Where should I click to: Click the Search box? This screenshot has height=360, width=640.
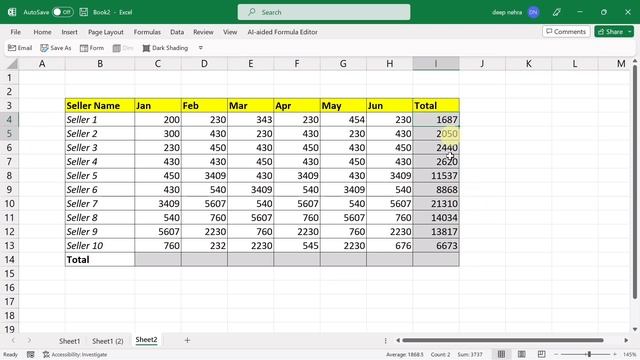coord(324,12)
